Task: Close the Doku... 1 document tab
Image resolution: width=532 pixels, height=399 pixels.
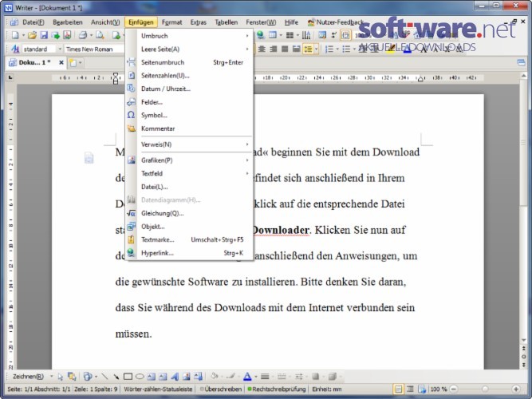Action: pyautogui.click(x=61, y=62)
